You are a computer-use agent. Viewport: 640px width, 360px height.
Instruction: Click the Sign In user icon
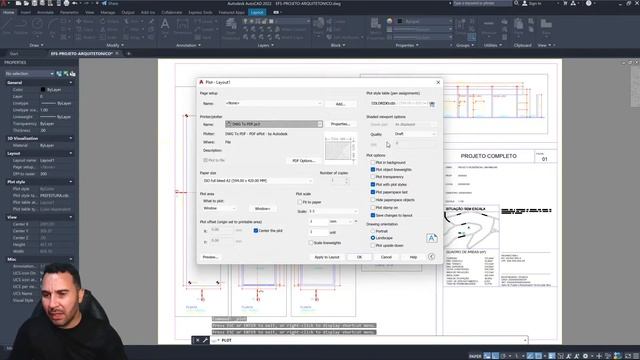tap(525, 3)
